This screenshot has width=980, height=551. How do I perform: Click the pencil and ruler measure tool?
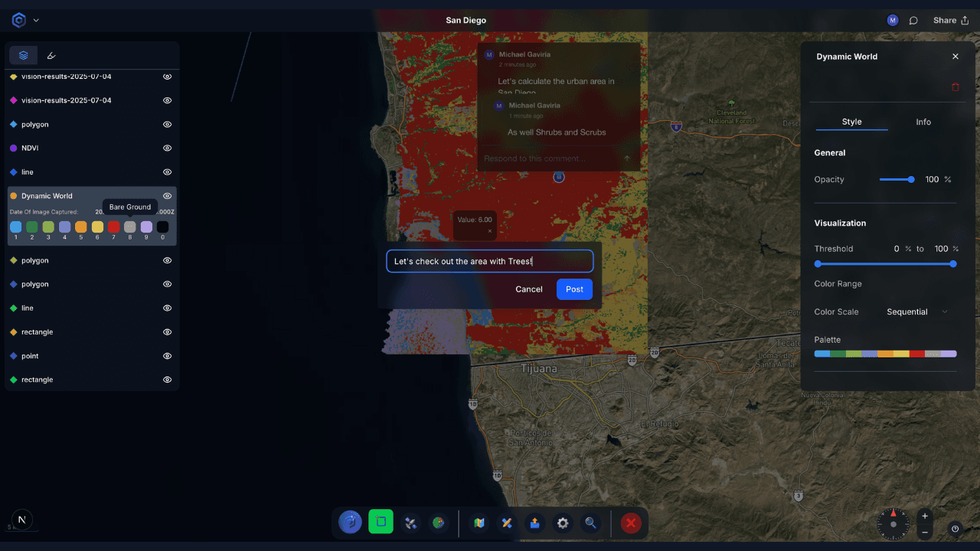pyautogui.click(x=506, y=523)
